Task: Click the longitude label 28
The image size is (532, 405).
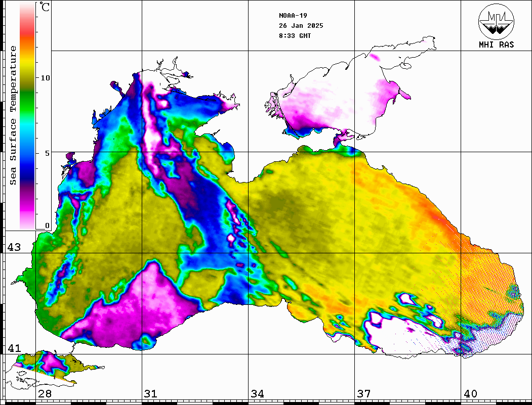Action: pyautogui.click(x=45, y=394)
